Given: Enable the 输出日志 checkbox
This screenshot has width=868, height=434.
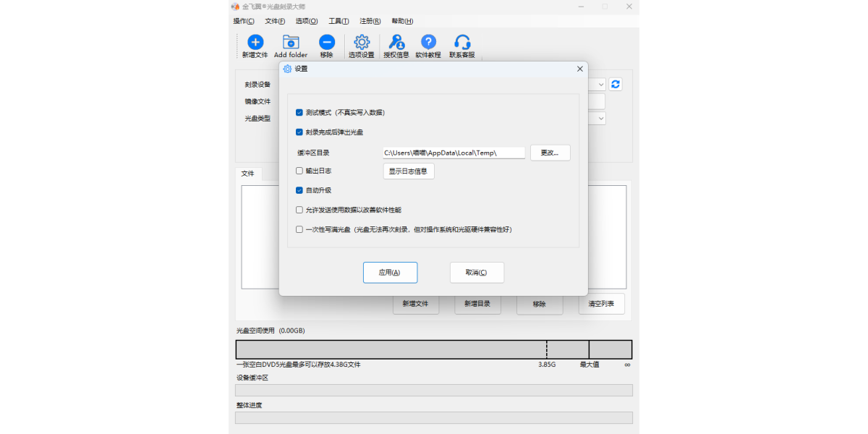Looking at the screenshot, I should pyautogui.click(x=299, y=171).
